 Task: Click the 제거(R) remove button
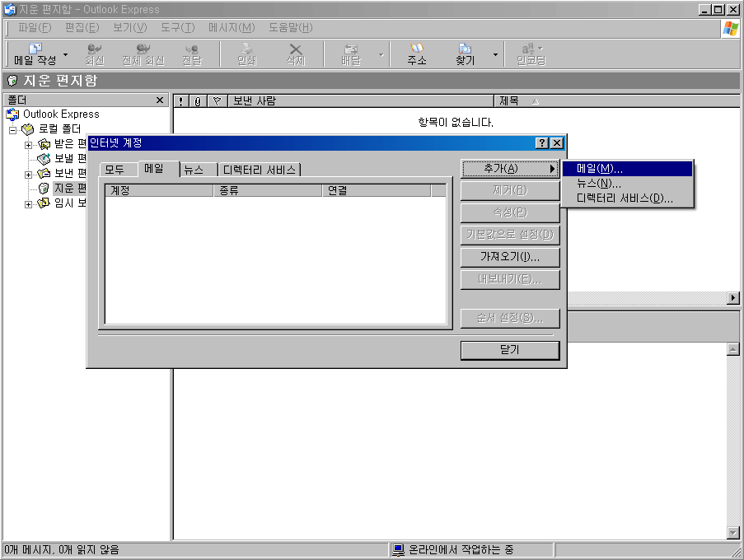[x=510, y=190]
